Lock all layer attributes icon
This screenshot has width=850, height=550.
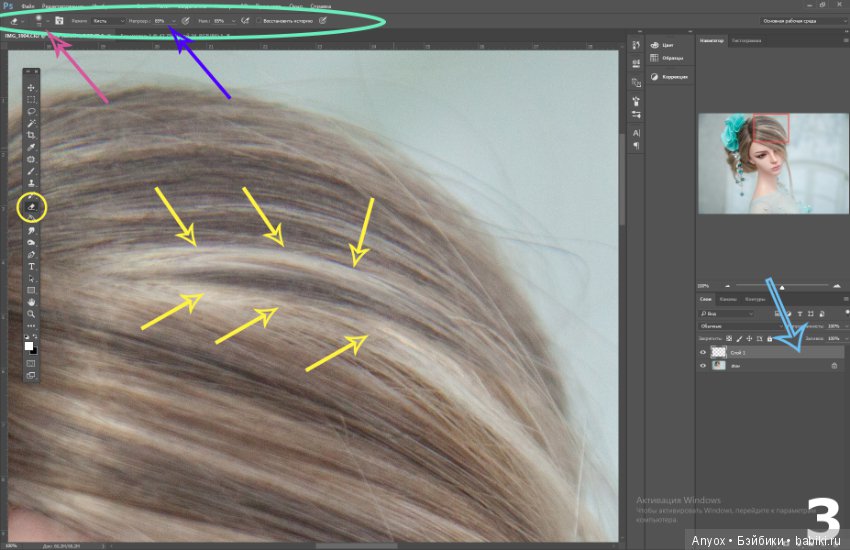click(769, 339)
